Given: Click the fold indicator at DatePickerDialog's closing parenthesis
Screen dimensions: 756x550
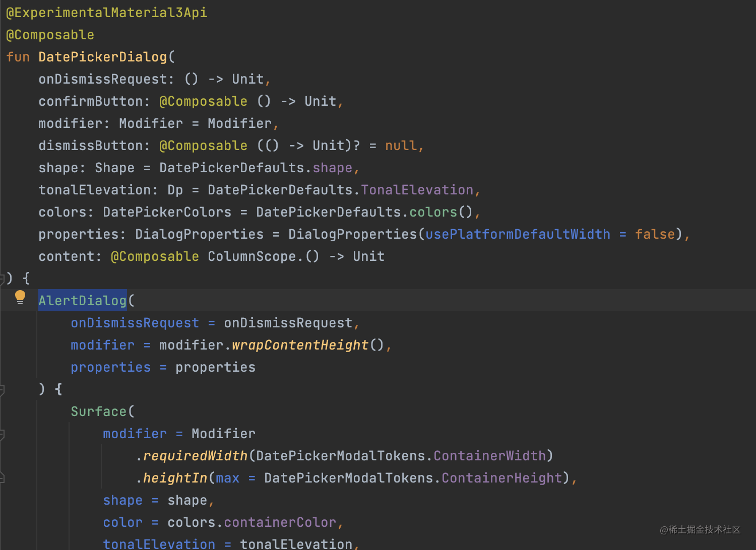Looking at the screenshot, I should [x=3, y=278].
